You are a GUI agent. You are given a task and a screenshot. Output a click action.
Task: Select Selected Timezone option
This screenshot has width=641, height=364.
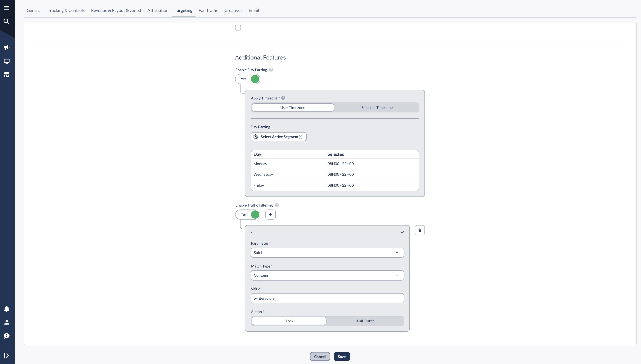point(377,107)
